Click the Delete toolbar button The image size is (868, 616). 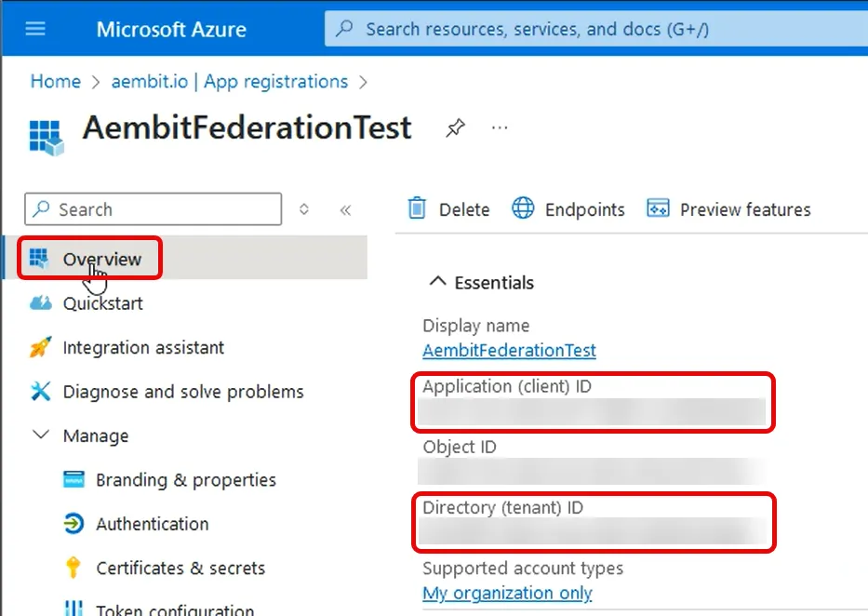[447, 208]
